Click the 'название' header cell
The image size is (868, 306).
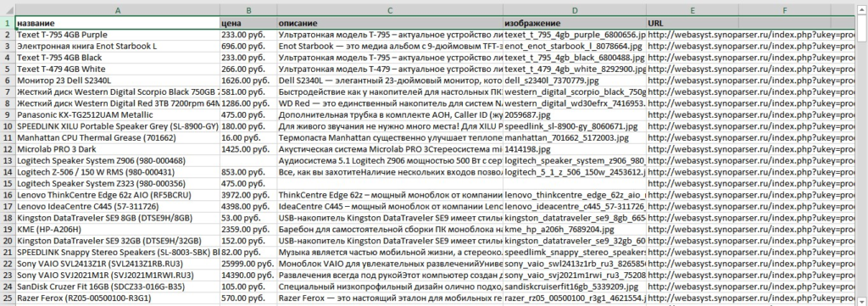117,23
